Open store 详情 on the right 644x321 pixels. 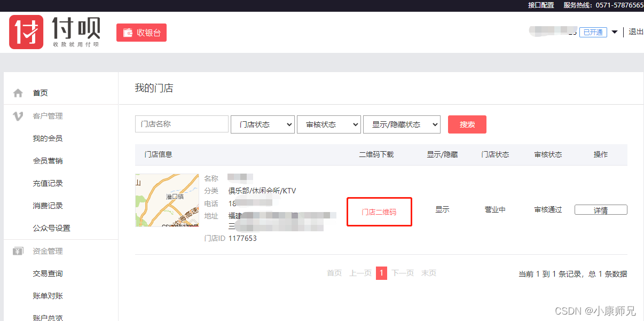point(600,209)
